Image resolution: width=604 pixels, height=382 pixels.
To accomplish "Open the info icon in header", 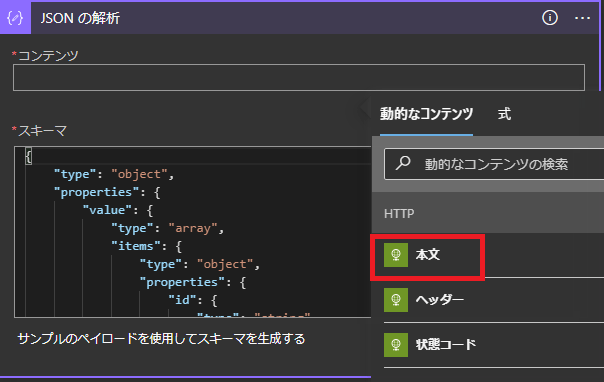I will [550, 18].
